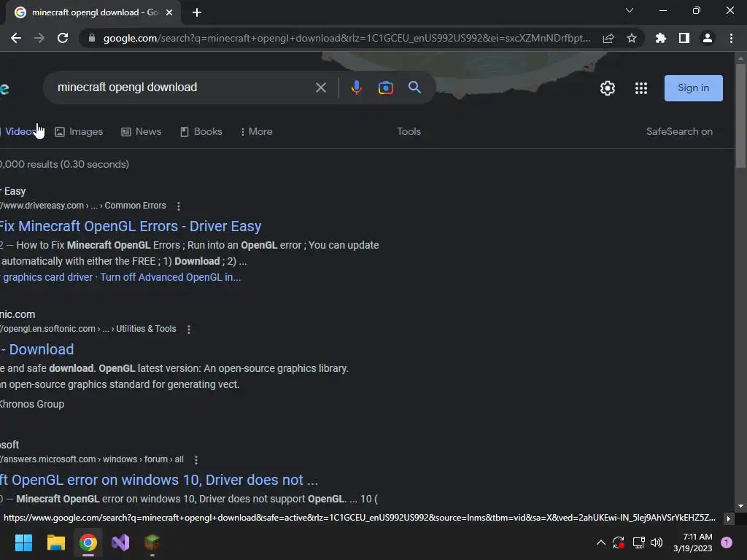Select the Chrome taskbar icon
This screenshot has height=560, width=747.
(88, 542)
